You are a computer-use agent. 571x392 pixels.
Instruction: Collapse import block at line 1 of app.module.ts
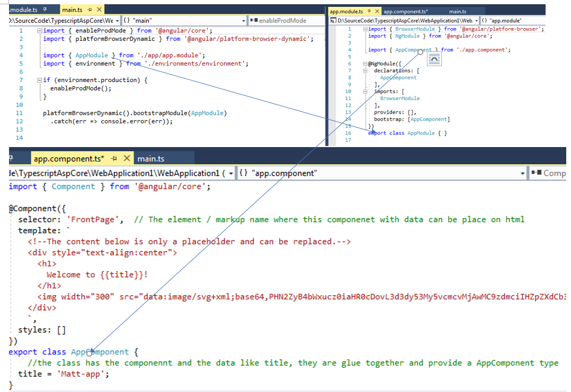365,29
